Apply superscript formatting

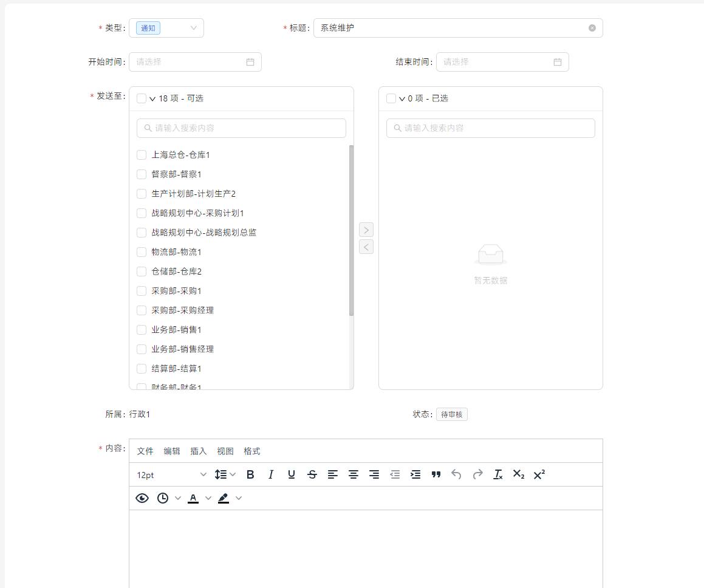click(x=539, y=475)
